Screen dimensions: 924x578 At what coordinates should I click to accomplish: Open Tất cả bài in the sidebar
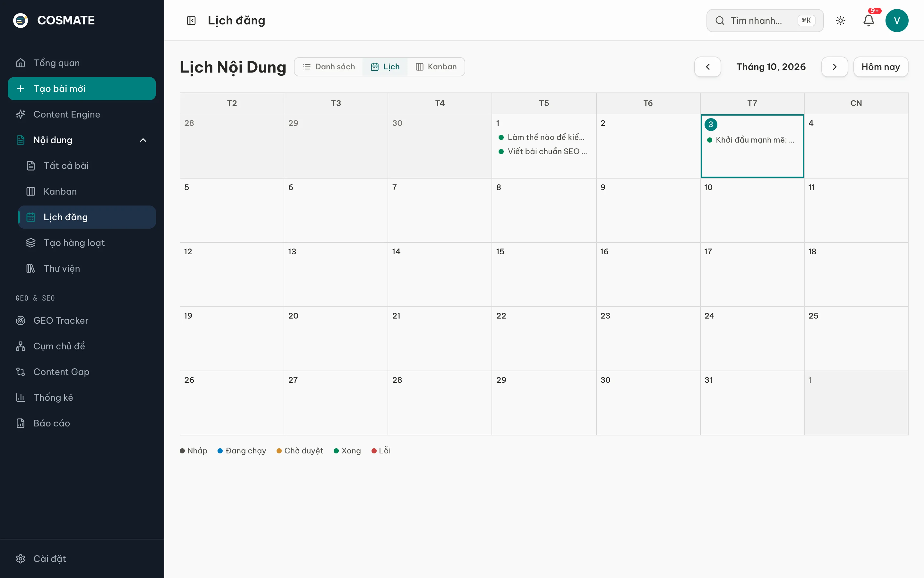click(x=87, y=165)
